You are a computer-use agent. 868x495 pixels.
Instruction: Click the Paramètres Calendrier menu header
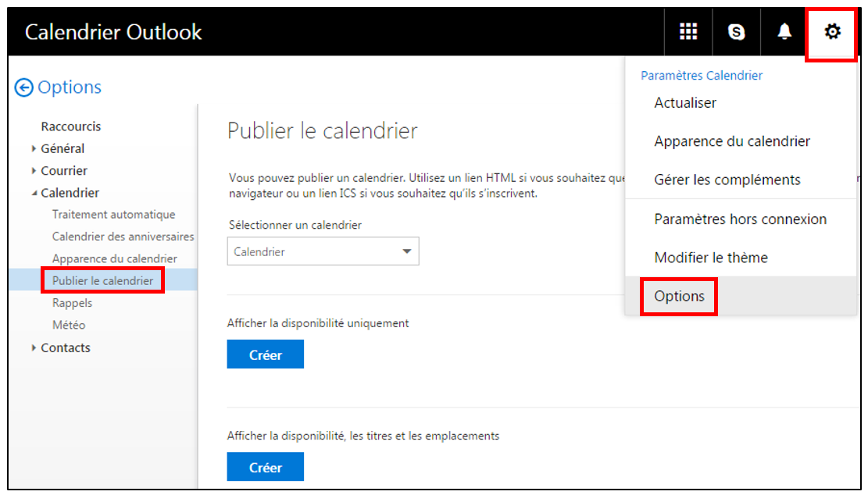pyautogui.click(x=702, y=75)
